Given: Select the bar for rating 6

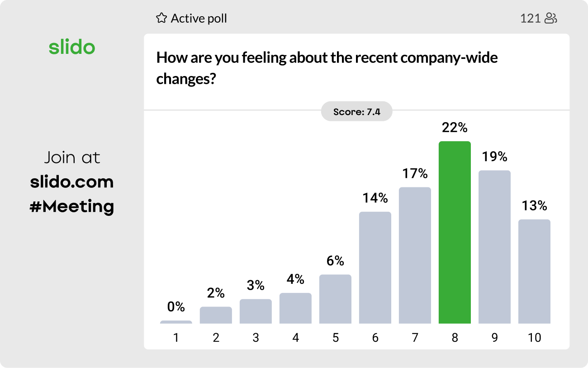Looking at the screenshot, I should [x=375, y=268].
